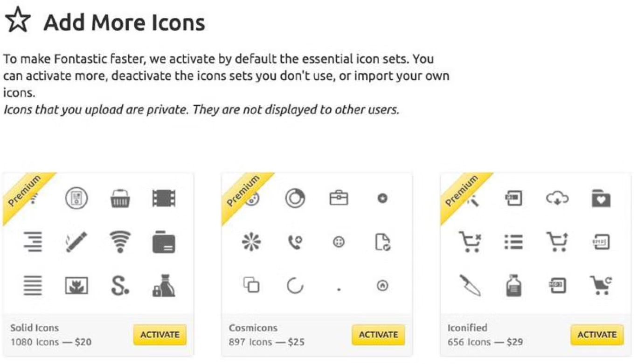
Task: Click the briefcase icon in Cosmicons
Action: tap(339, 199)
